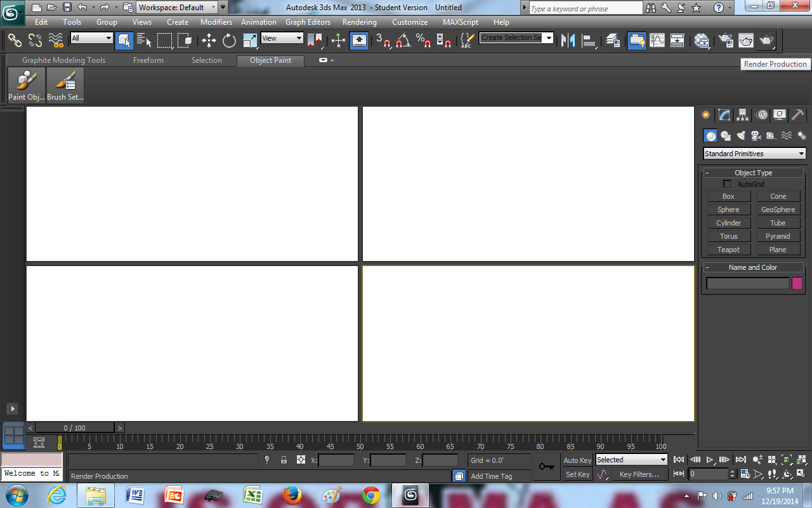812x508 pixels.
Task: Open Manage Layers icon
Action: pyautogui.click(x=613, y=41)
